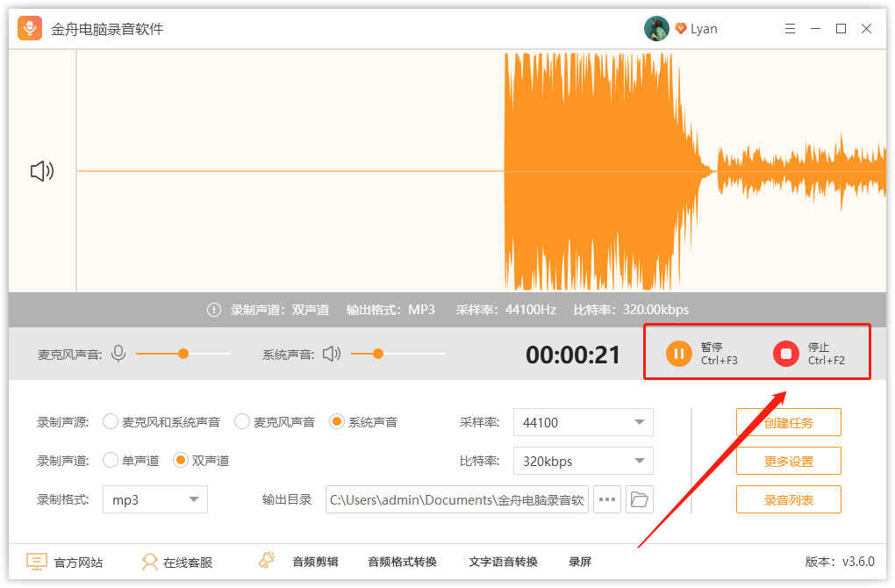Click the Lyan user avatar
The image size is (895, 588).
[656, 29]
